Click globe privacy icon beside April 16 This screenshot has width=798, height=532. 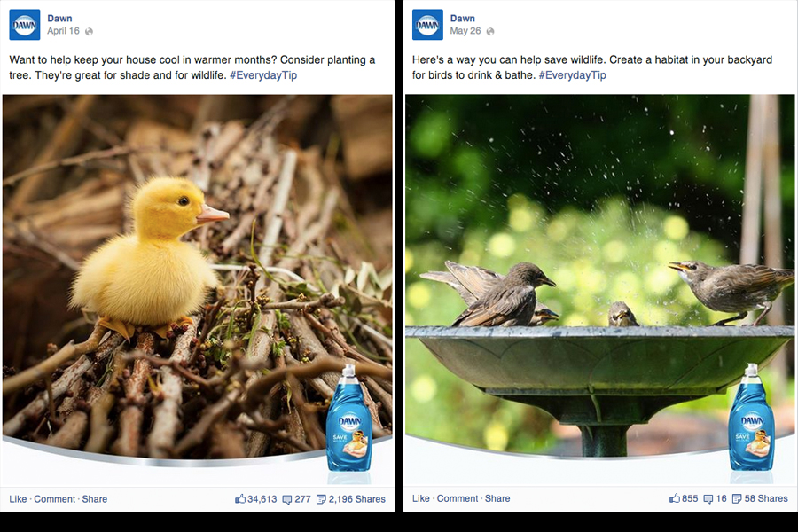(89, 32)
